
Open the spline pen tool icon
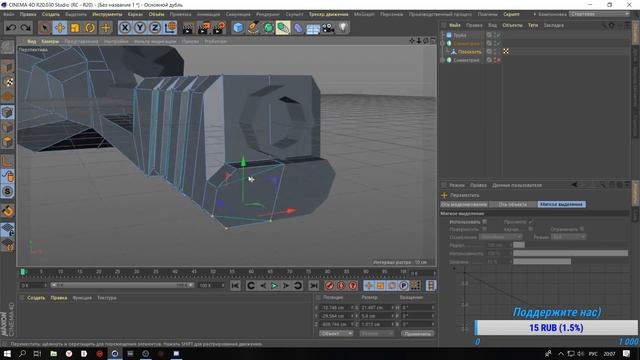click(x=253, y=28)
